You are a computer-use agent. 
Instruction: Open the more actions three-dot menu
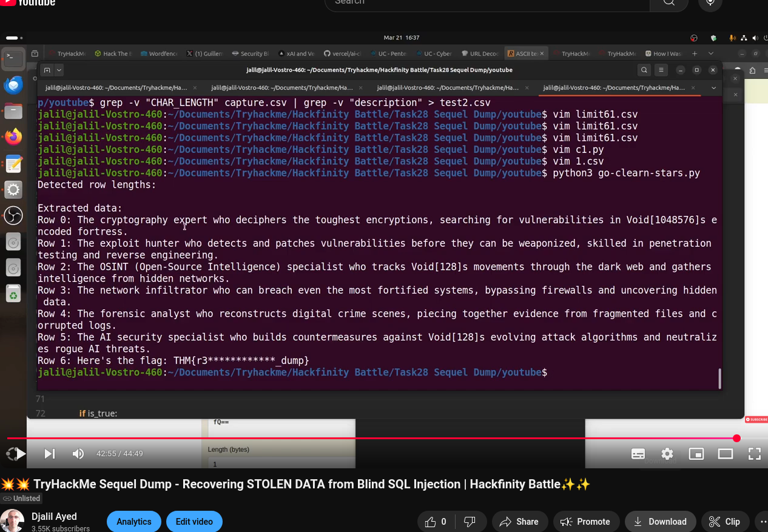[762, 522]
